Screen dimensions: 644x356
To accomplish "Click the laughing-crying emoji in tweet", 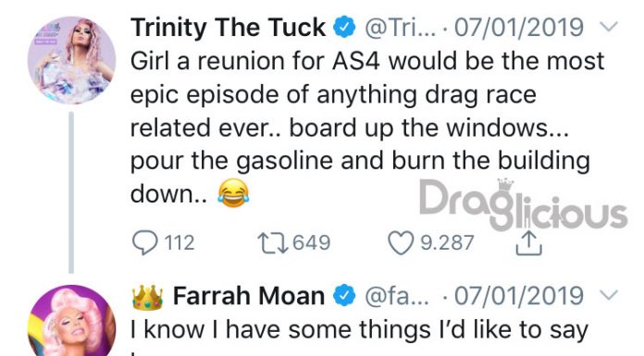I will [233, 193].
